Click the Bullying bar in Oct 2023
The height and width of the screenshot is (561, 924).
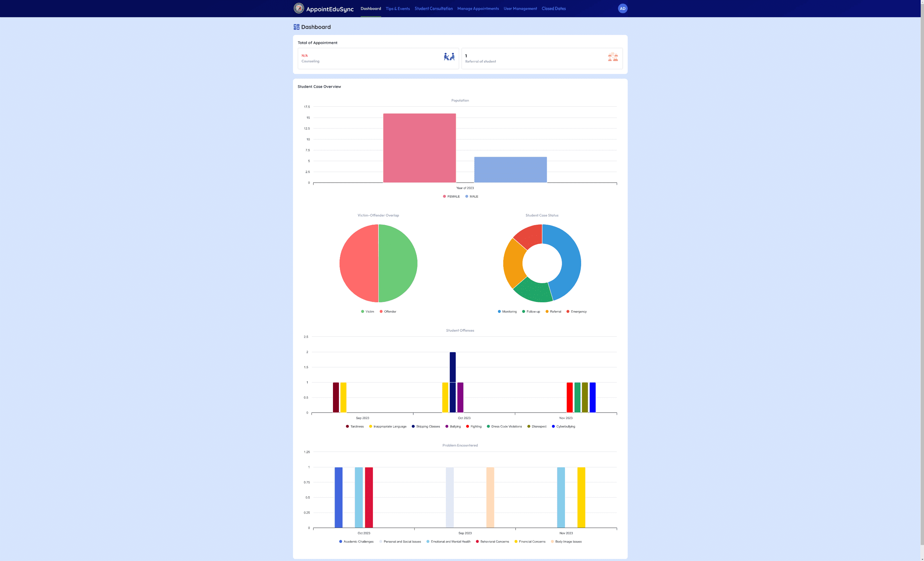pos(460,398)
